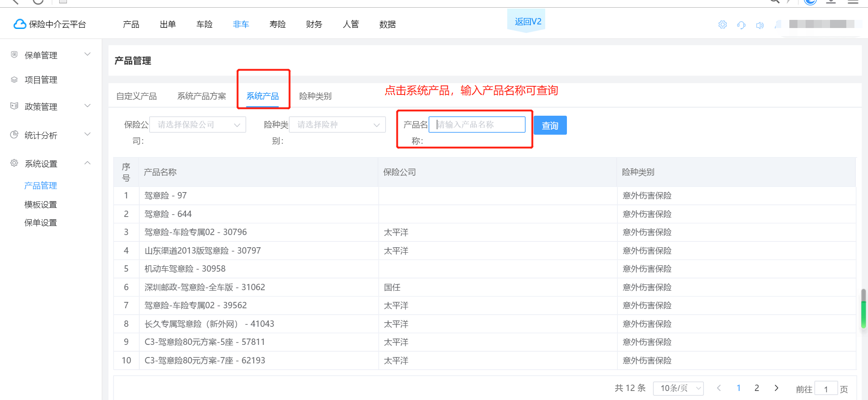Click the 系统设置 gear icon in sidebar
Viewport: 868px width, 400px height.
point(14,163)
